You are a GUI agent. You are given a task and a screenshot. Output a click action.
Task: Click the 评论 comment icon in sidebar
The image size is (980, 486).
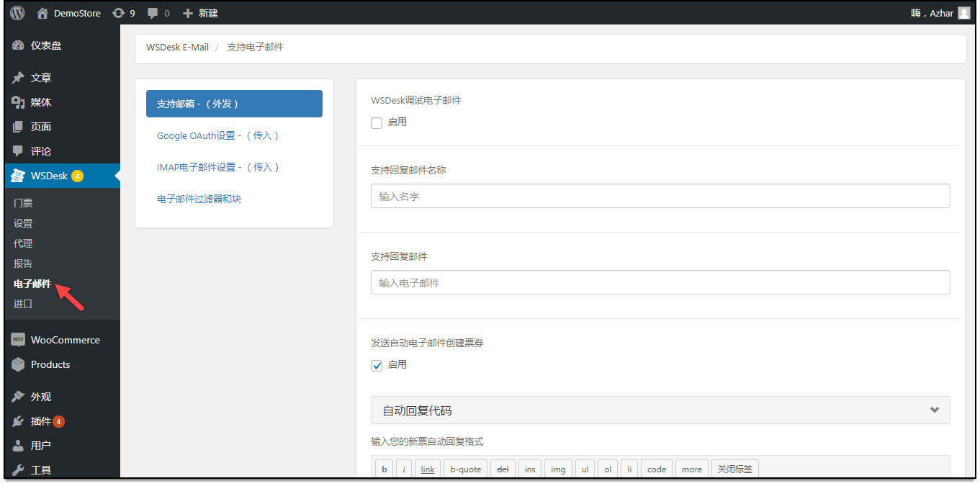click(x=19, y=151)
